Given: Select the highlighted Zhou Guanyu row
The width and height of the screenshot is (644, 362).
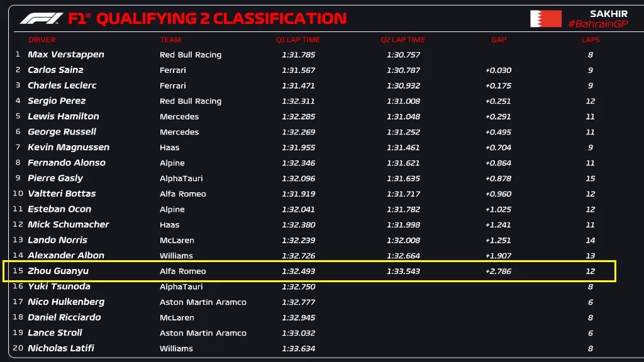Looking at the screenshot, I should [x=309, y=271].
